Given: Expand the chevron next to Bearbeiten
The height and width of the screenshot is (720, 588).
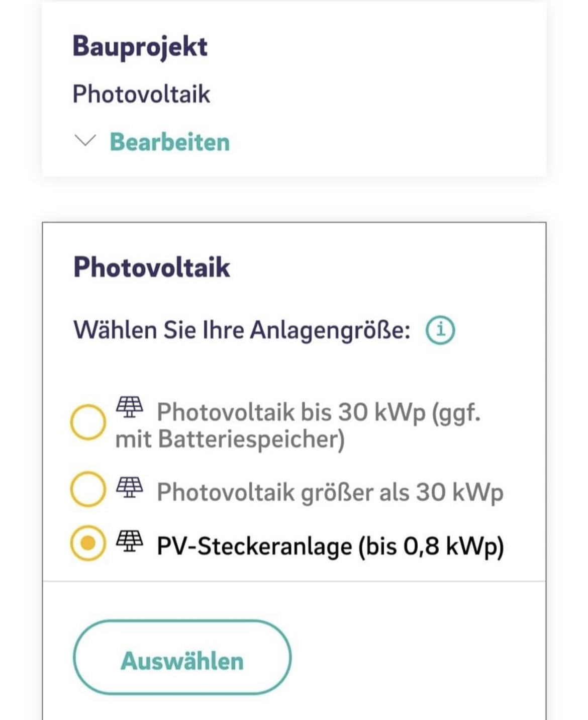Looking at the screenshot, I should pyautogui.click(x=84, y=141).
